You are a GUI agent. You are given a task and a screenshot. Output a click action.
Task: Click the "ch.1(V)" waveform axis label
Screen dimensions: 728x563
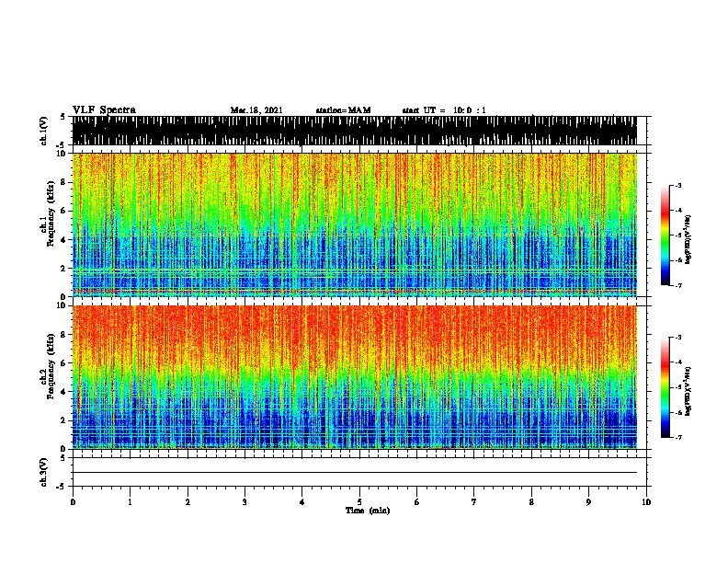[43, 131]
